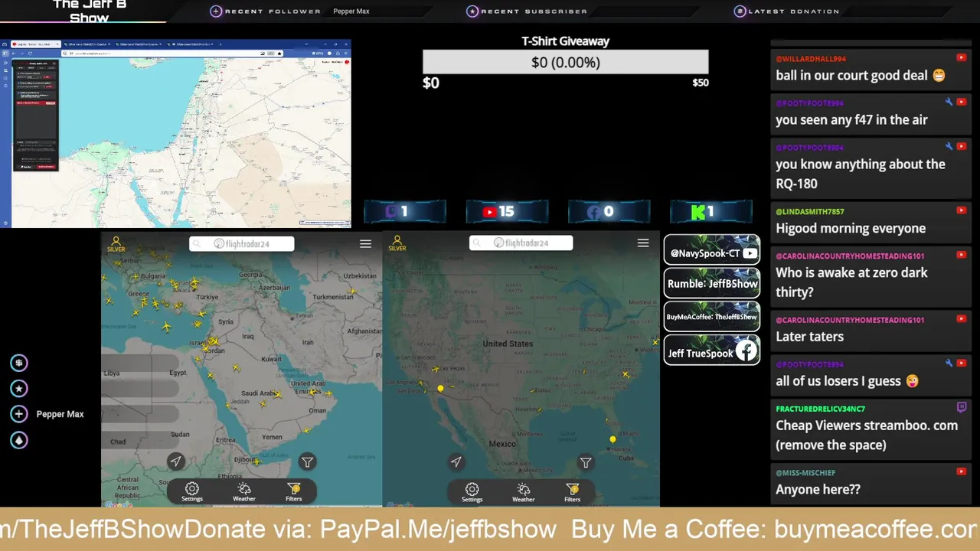Click the plus follower icon beside Pepper Max
This screenshot has height=551, width=980.
click(x=19, y=414)
